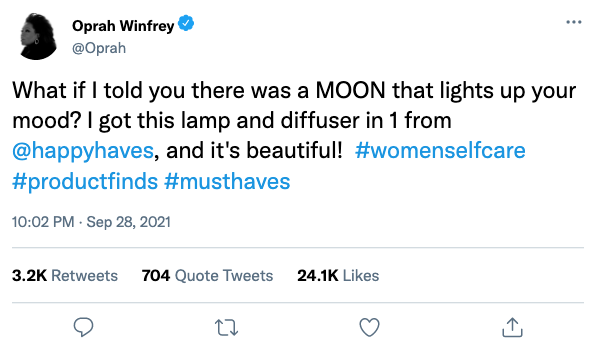Click the Sep 28, 2021 date

coord(128,222)
